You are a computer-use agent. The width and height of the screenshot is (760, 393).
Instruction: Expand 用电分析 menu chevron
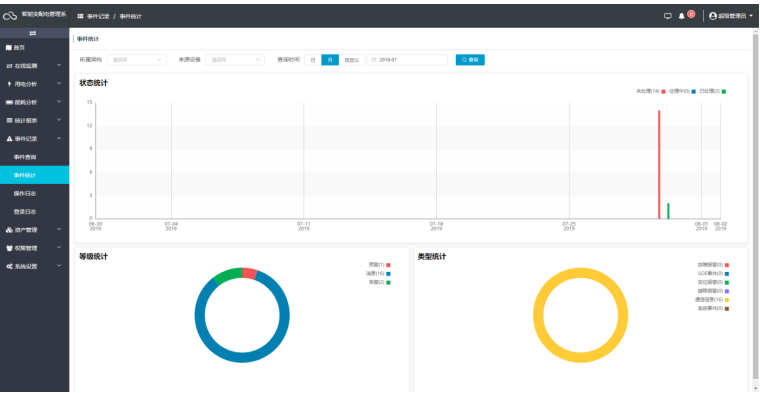59,84
